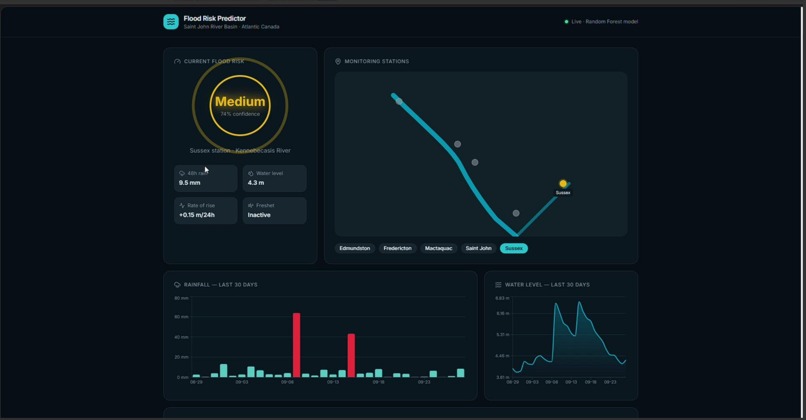Click the rain cloud icon beside Rainfall heading
The width and height of the screenshot is (806, 420).
177,285
